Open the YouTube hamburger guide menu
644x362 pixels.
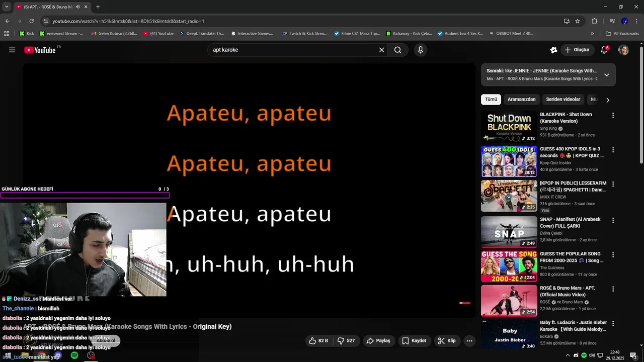click(12, 50)
